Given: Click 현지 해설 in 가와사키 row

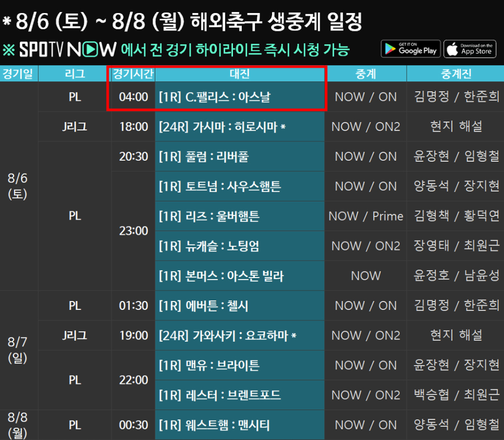Looking at the screenshot, I should [x=456, y=335].
